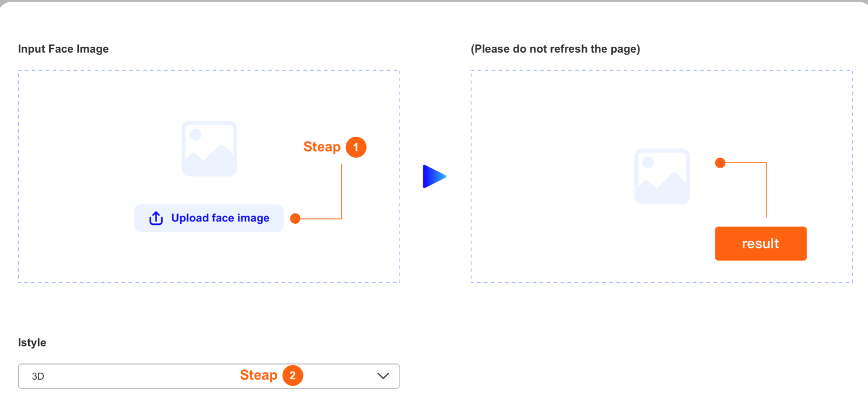868x409 pixels.
Task: Click the Upload face image button
Action: click(209, 218)
